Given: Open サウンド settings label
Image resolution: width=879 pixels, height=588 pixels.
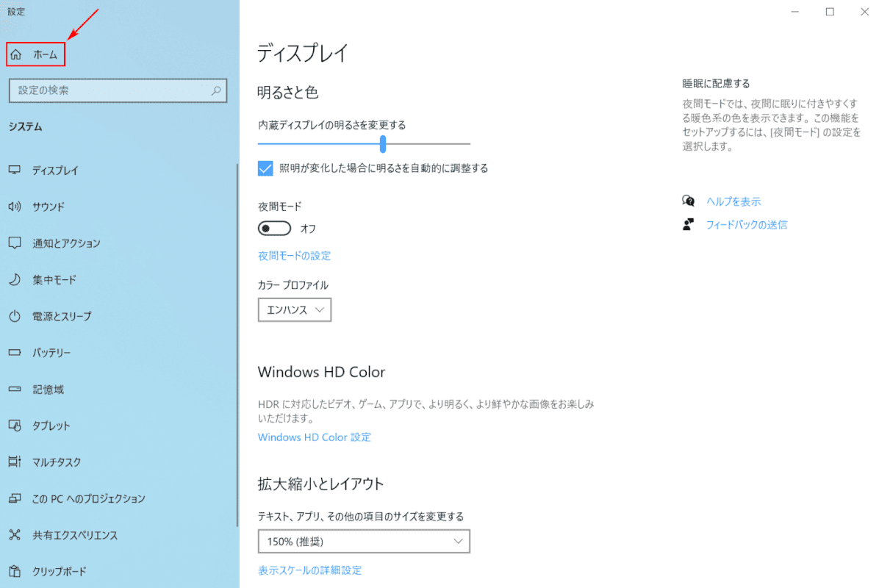Looking at the screenshot, I should click(x=49, y=207).
